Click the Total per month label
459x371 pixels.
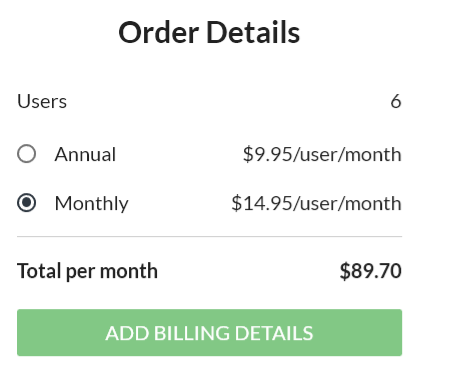[x=87, y=271]
